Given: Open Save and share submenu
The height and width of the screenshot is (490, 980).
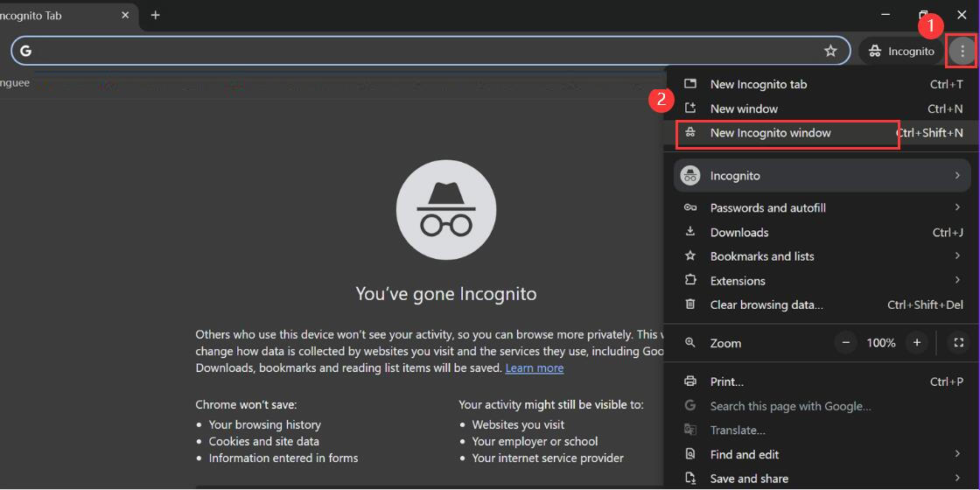Looking at the screenshot, I should [x=822, y=478].
